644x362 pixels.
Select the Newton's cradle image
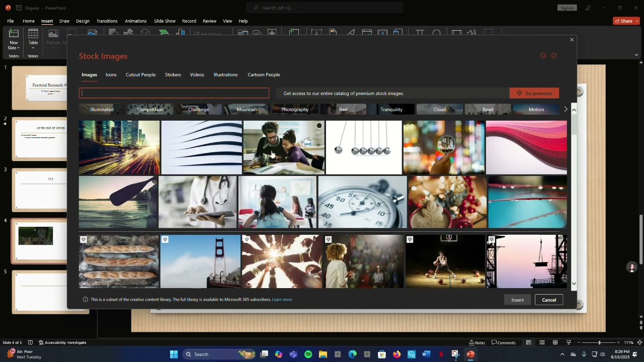364,147
